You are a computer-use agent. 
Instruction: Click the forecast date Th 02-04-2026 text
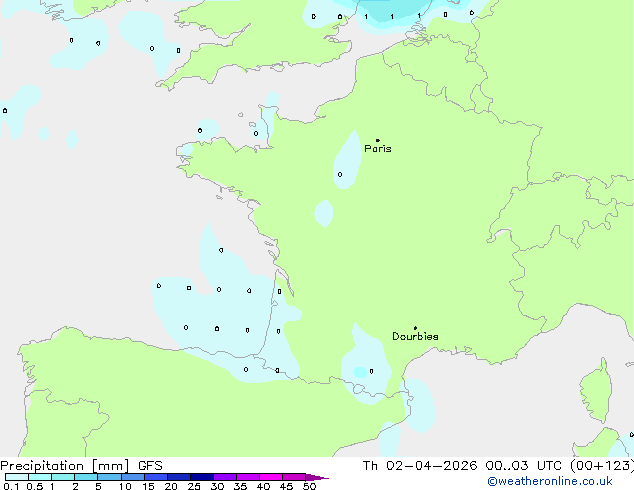(x=420, y=465)
